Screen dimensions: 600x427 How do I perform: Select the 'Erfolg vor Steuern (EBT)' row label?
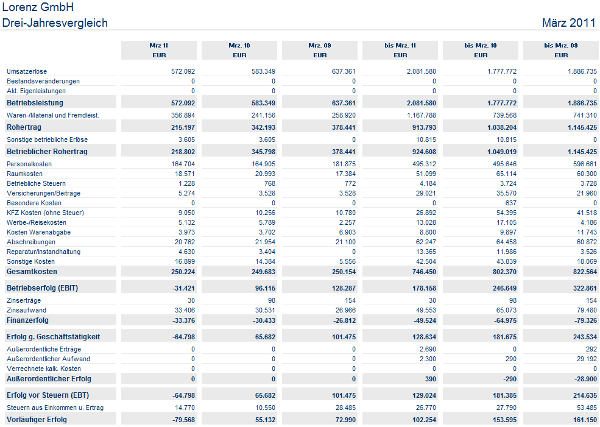click(47, 395)
